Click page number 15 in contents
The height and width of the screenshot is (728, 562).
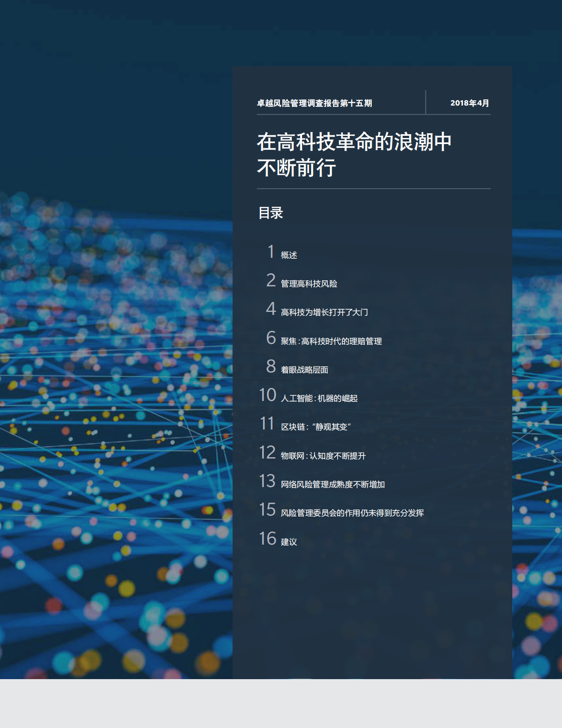coord(268,510)
